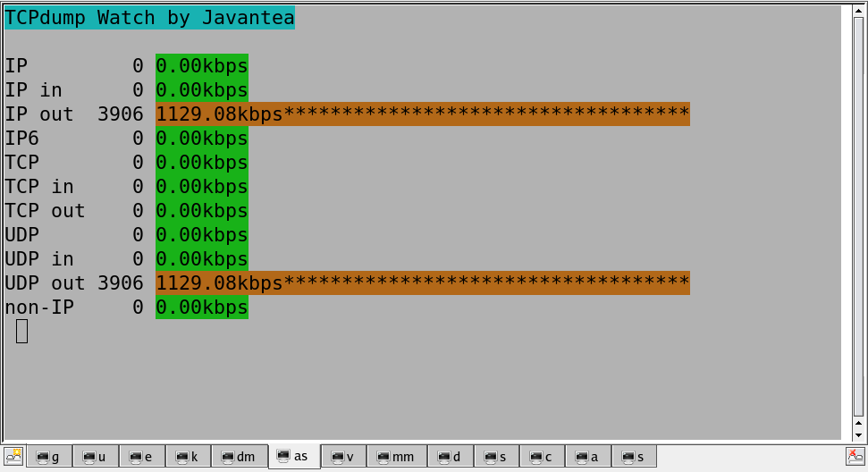Click the 3906 count in UDP out row

coord(121,283)
